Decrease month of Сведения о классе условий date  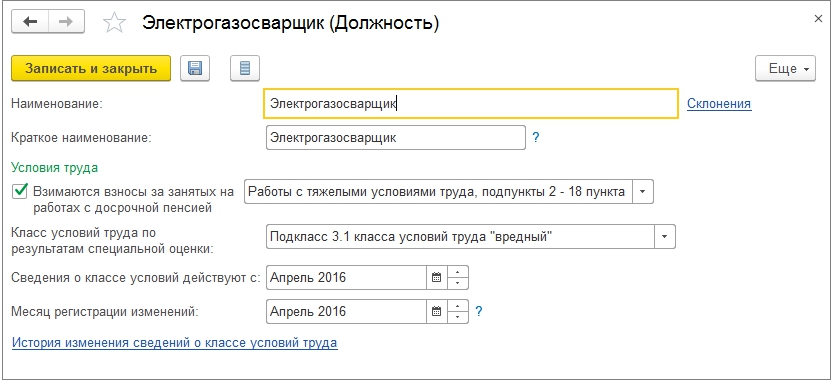click(457, 283)
